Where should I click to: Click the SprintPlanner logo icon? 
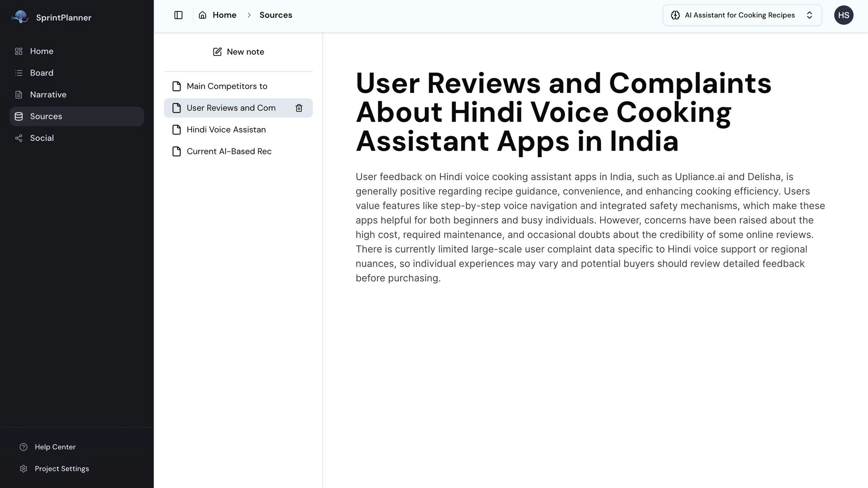point(20,17)
